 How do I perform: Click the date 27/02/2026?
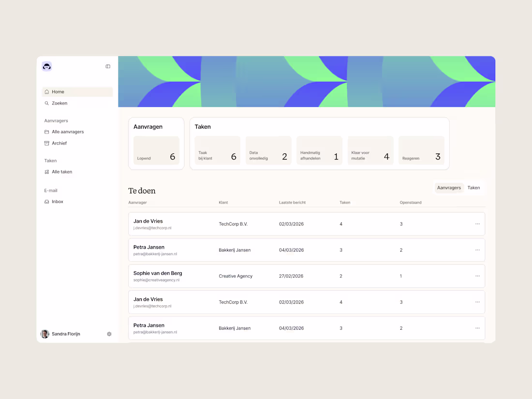291,276
